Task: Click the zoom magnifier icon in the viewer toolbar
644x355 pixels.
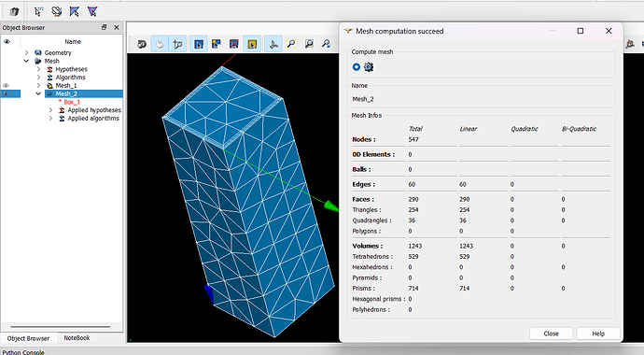Action: 327,44
